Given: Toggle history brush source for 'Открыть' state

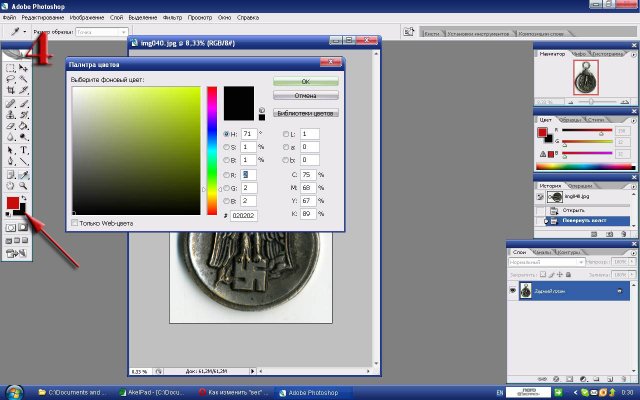Looking at the screenshot, I should 540,211.
